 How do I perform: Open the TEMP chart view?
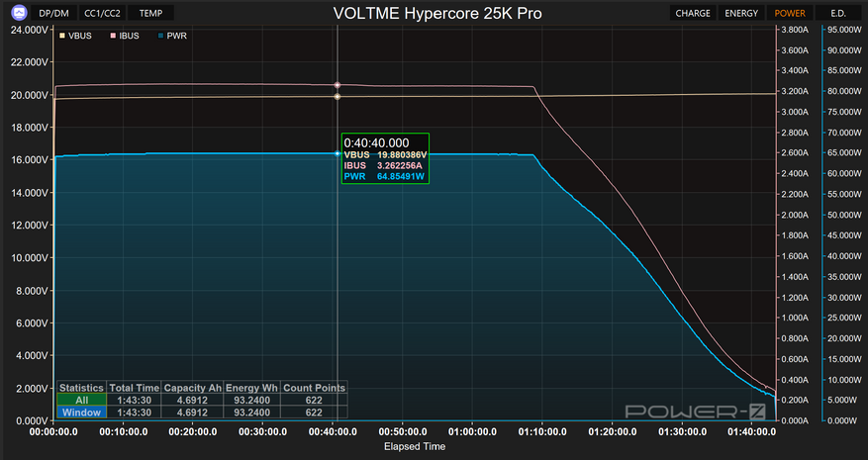tap(150, 13)
